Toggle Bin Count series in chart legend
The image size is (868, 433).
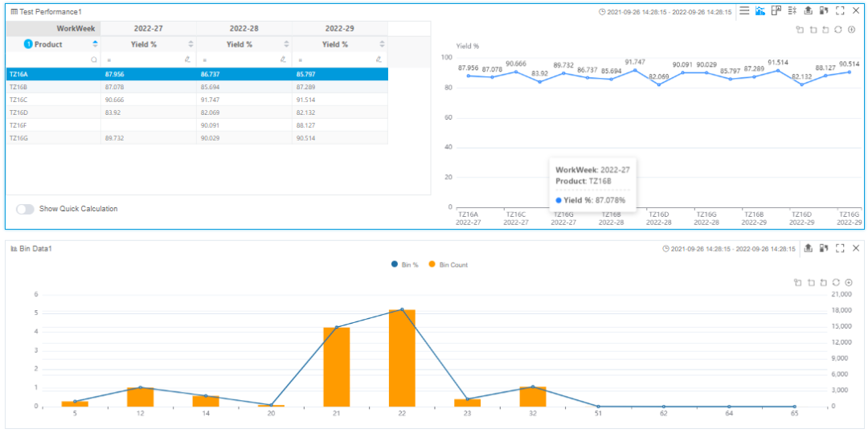point(448,264)
